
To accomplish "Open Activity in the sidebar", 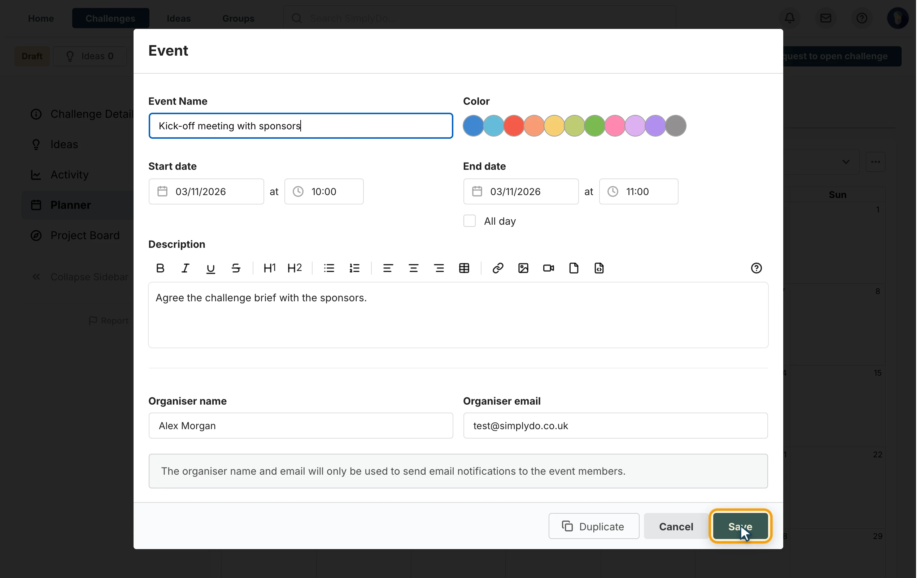I will (70, 175).
